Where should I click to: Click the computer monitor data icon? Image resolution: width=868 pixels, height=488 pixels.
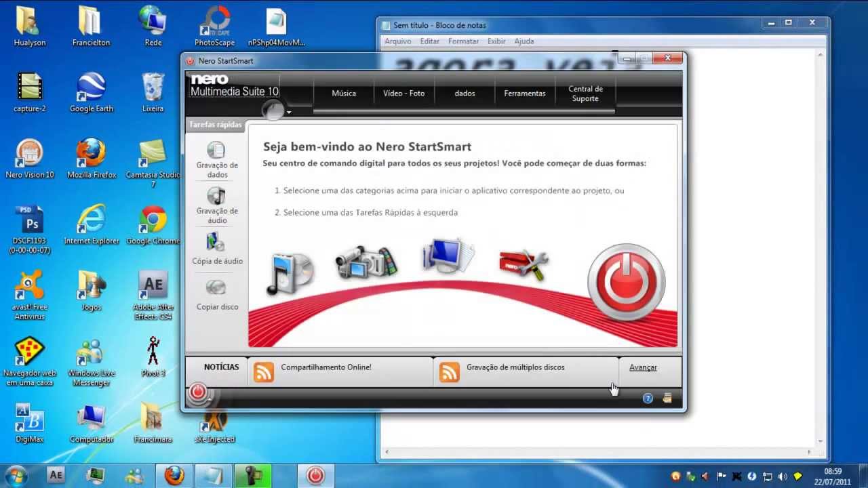[x=447, y=256]
